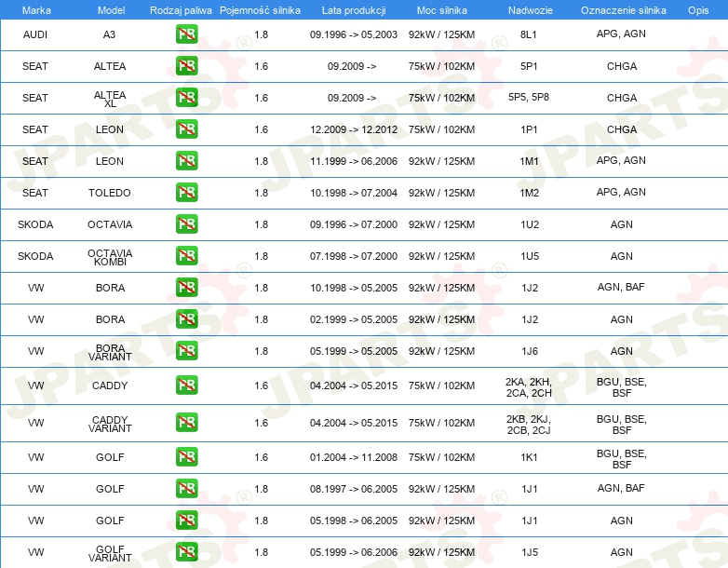Click the body code 1P1
The height and width of the screenshot is (568, 728).
pos(529,129)
